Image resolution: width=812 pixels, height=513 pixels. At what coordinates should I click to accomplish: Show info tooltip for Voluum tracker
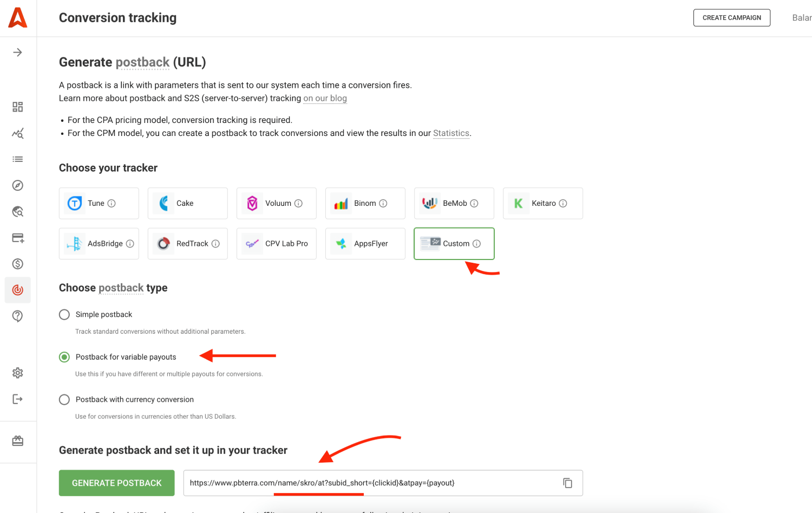[298, 203]
